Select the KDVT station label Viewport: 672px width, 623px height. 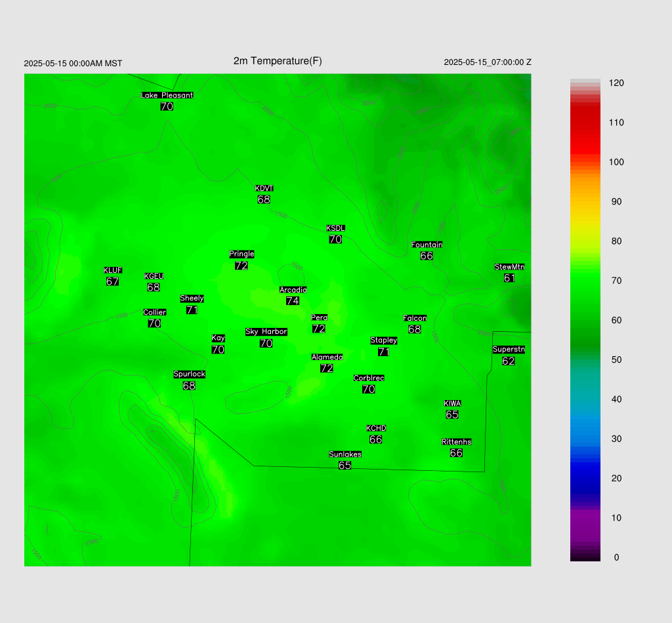pos(264,188)
